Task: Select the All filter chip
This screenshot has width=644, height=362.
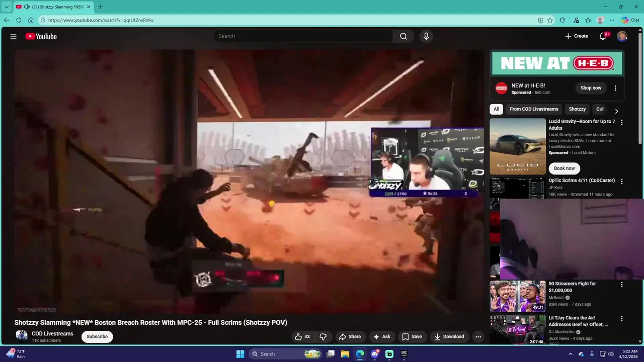Action: point(497,109)
